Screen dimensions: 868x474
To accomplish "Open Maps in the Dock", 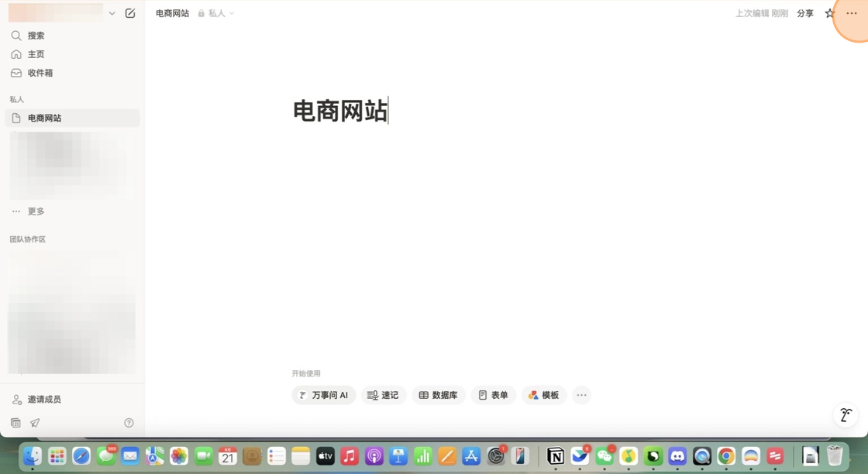I will coord(154,455).
